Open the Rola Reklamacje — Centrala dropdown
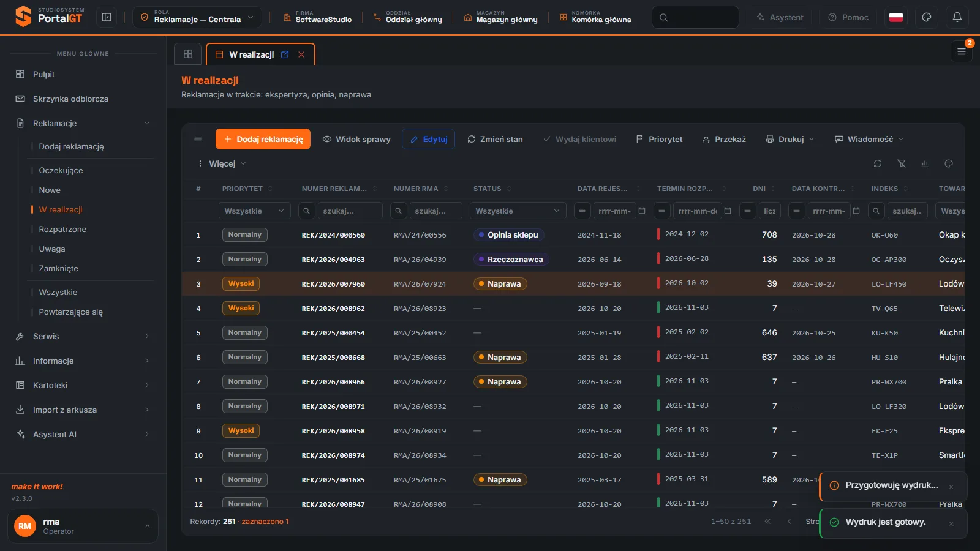 pos(197,17)
